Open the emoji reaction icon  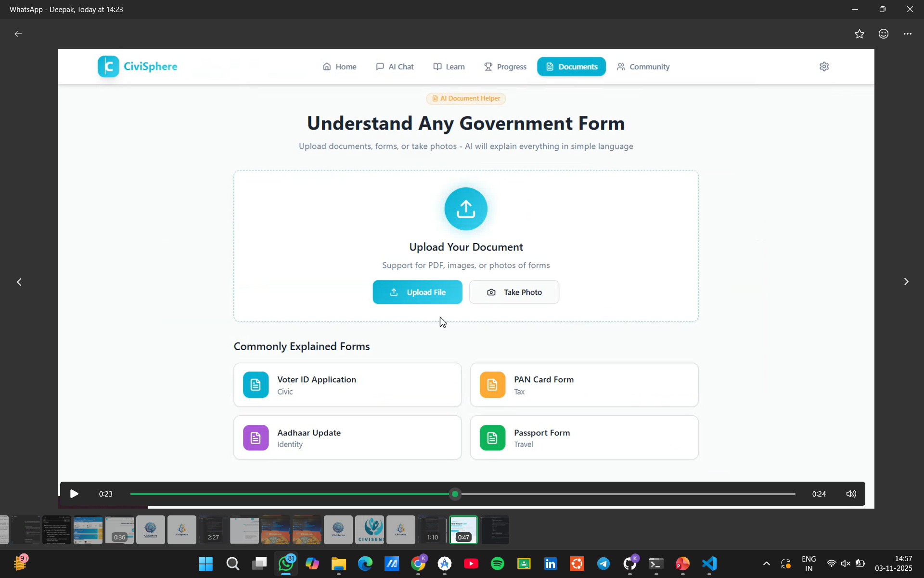pyautogui.click(x=883, y=34)
